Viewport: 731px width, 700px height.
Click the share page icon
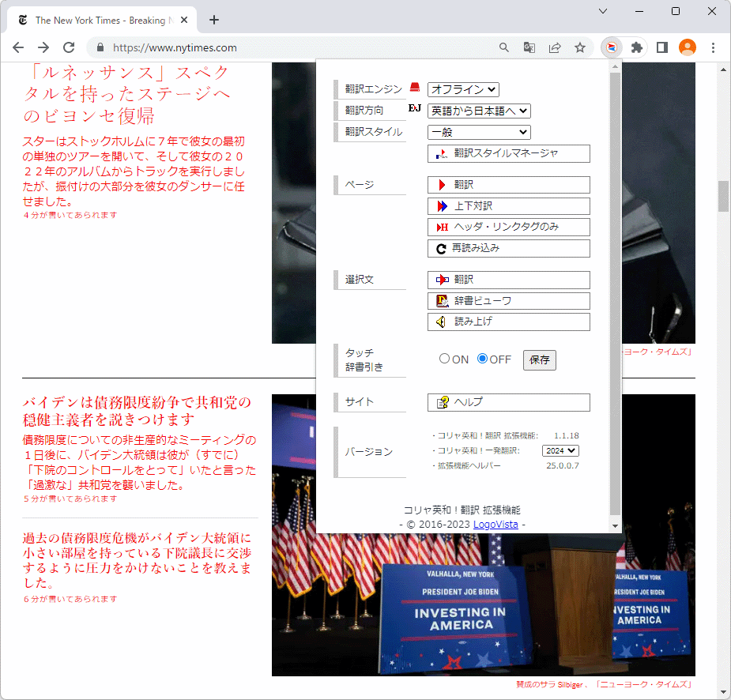tap(555, 47)
